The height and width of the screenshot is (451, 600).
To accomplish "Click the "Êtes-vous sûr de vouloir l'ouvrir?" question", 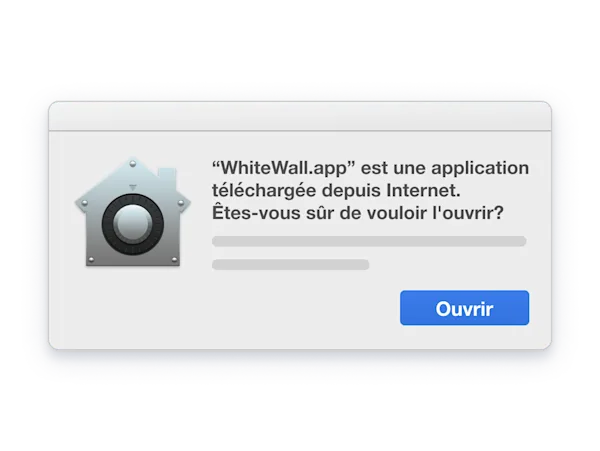I will point(358,213).
